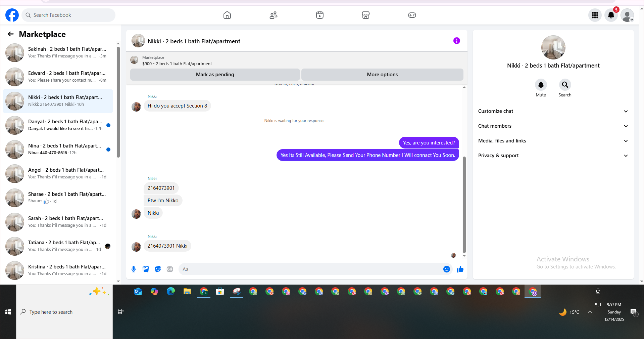Expand Privacy & support section
Viewport: 644px width, 339px height.
(553, 156)
